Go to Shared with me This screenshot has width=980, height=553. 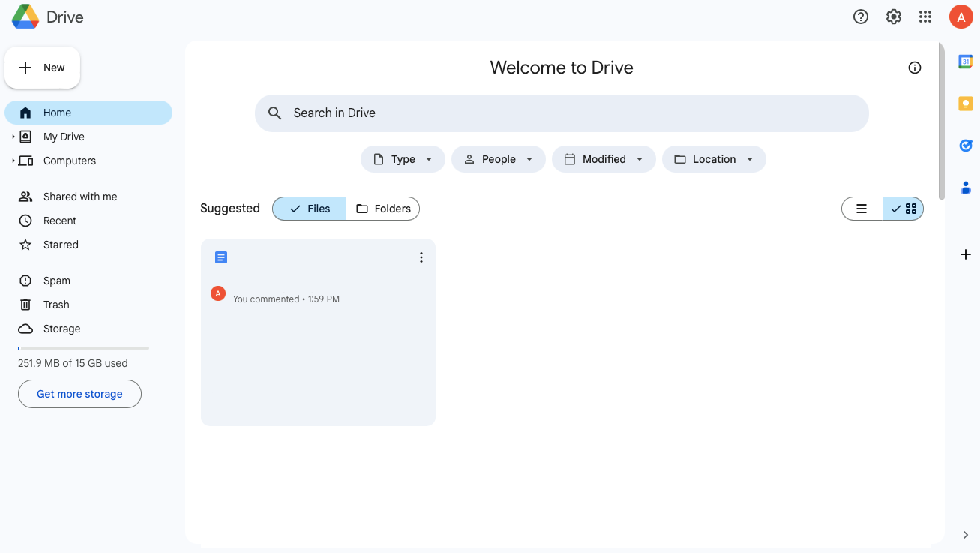(x=79, y=197)
